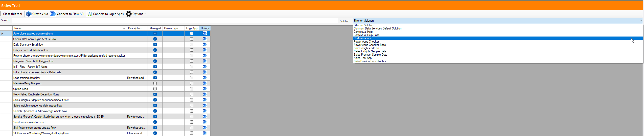This screenshot has height=136, width=644.
Task: Select Send swarm invitation card name cell
Action: (69, 122)
